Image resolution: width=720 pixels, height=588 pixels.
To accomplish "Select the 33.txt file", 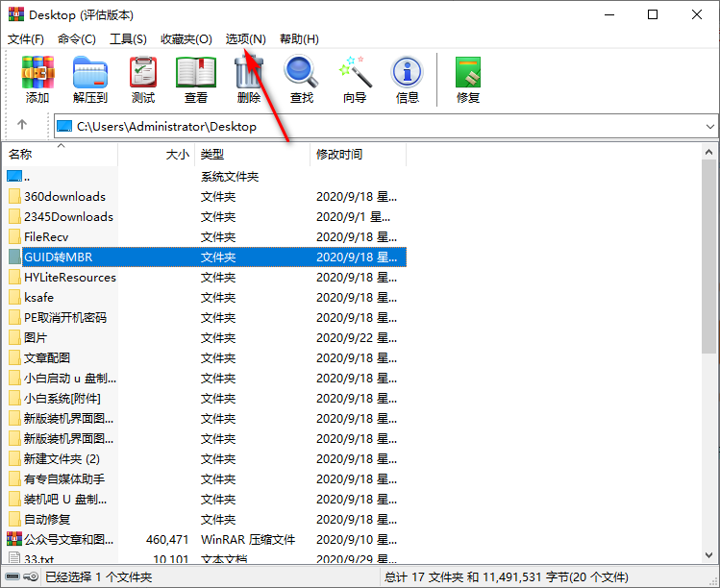I will click(x=38, y=556).
